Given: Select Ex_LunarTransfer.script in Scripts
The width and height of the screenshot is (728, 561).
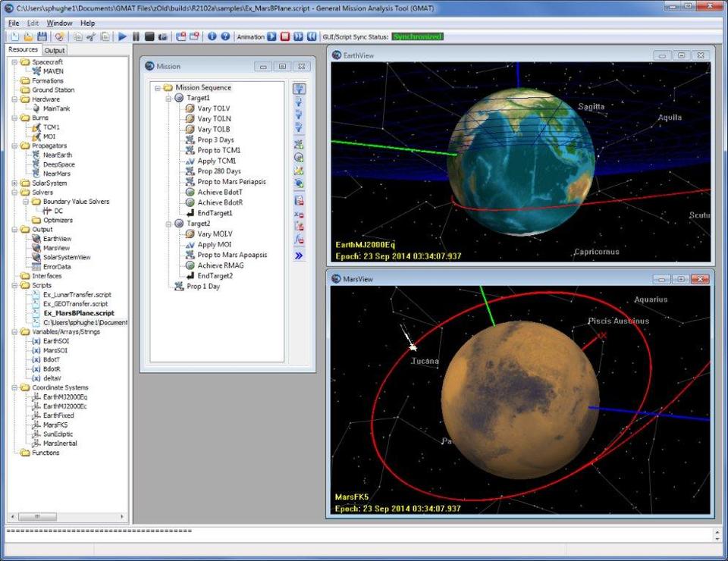Looking at the screenshot, I should click(77, 294).
